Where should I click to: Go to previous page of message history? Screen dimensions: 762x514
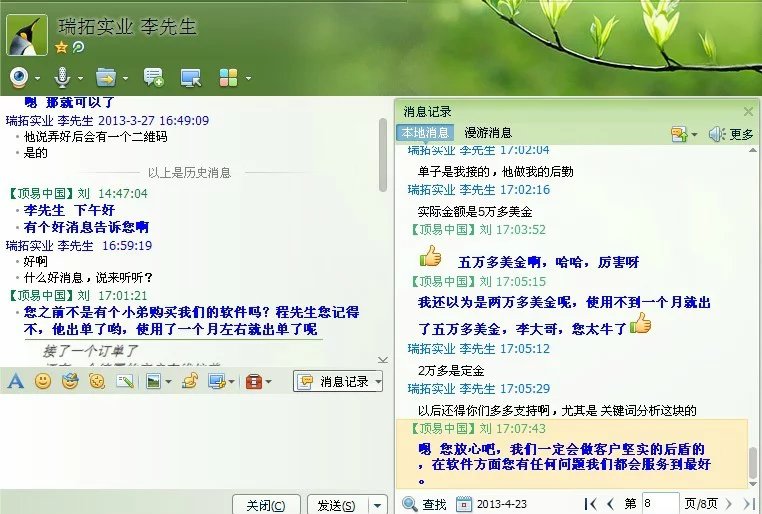(611, 504)
